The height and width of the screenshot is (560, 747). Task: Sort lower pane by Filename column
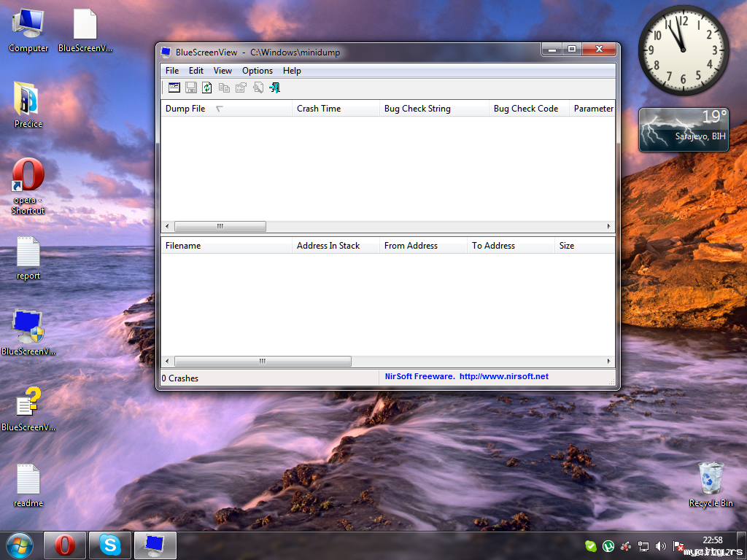[x=183, y=246]
